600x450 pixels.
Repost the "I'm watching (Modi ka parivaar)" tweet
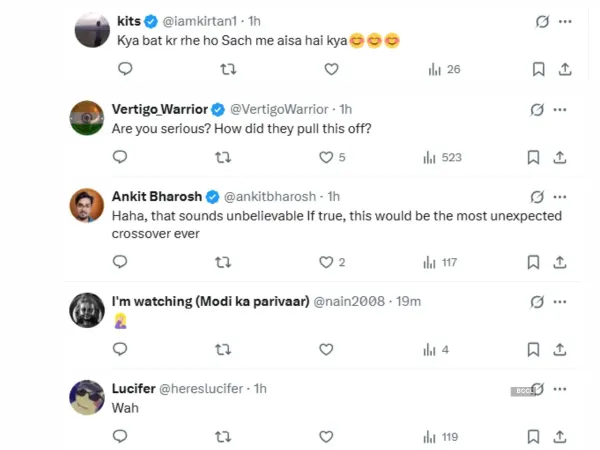click(224, 349)
